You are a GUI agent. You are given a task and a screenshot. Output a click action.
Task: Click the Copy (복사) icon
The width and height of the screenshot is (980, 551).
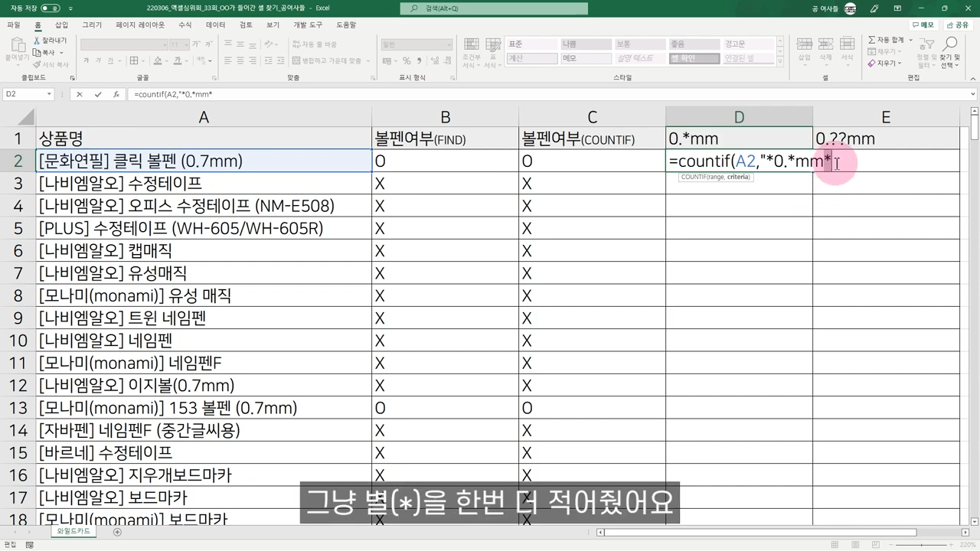(37, 53)
